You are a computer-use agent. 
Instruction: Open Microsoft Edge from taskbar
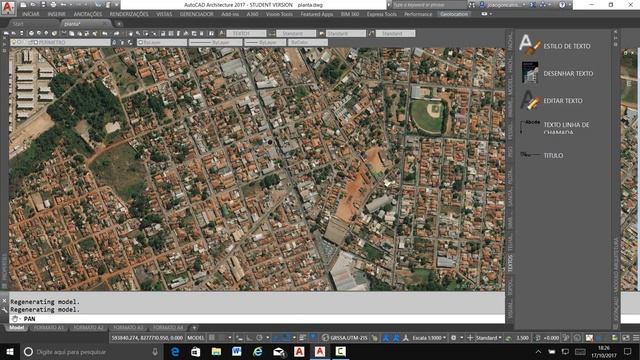pyautogui.click(x=175, y=351)
